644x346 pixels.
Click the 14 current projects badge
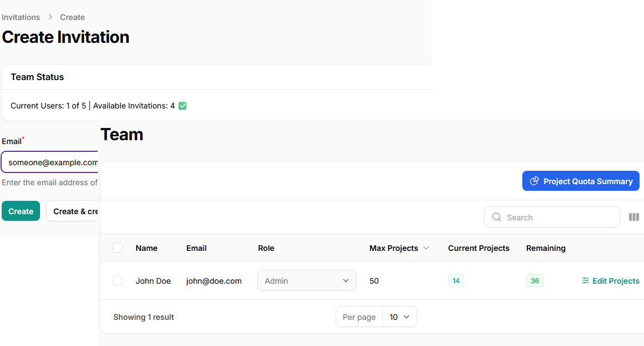click(456, 281)
